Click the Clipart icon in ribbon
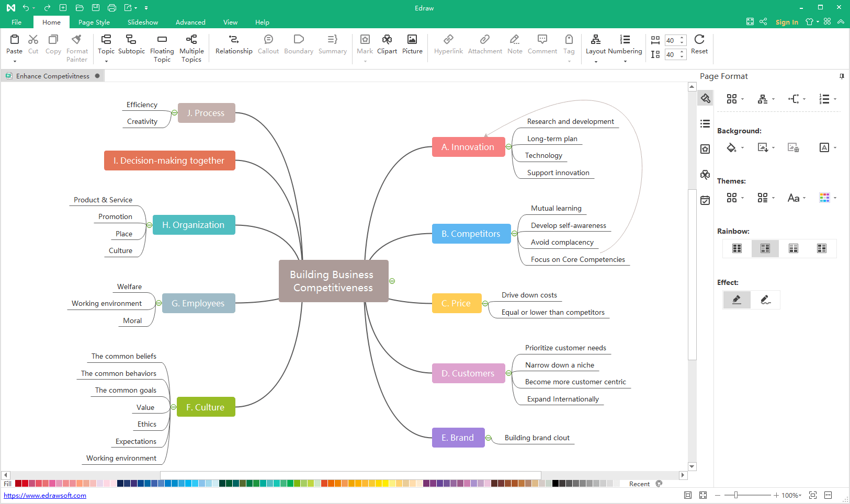850x504 pixels. coord(387,40)
